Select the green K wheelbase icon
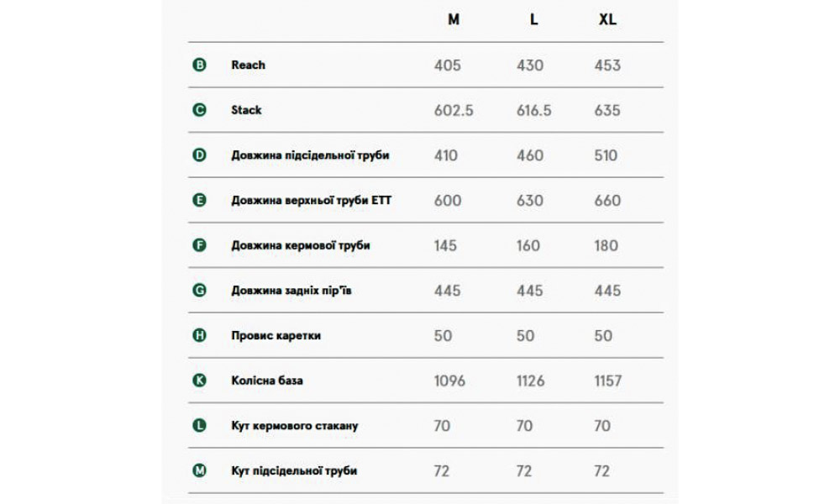The width and height of the screenshot is (840, 504). 199,381
